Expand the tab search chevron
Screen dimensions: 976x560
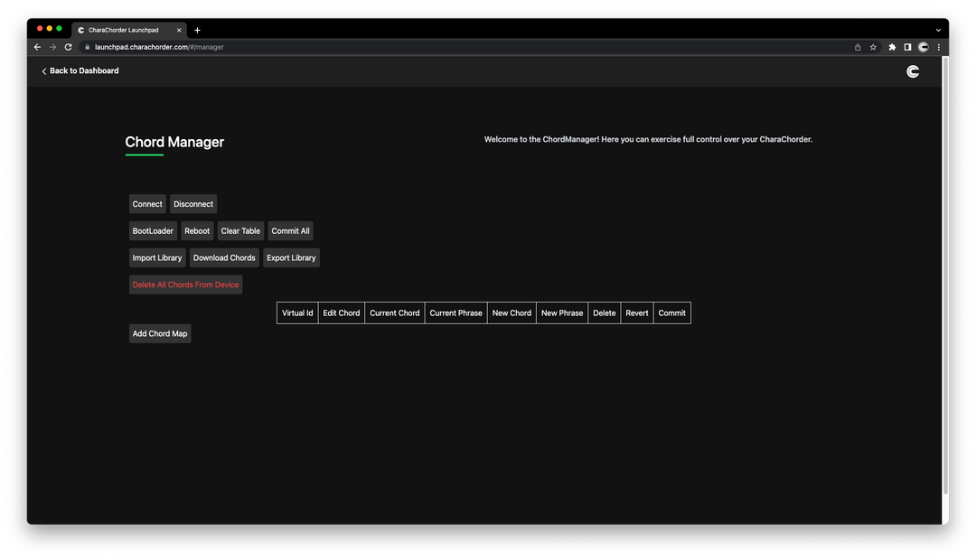(938, 30)
